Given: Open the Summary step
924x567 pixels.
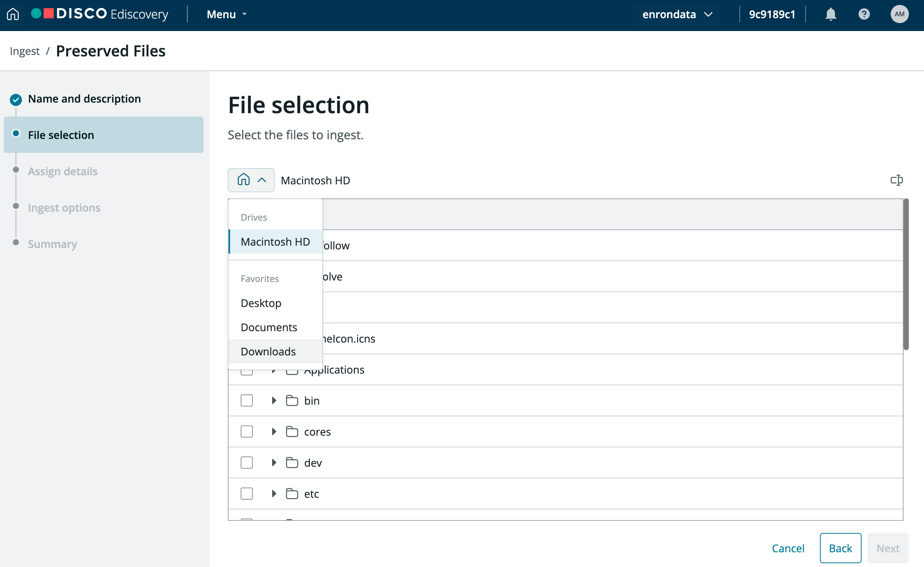Looking at the screenshot, I should coord(53,244).
